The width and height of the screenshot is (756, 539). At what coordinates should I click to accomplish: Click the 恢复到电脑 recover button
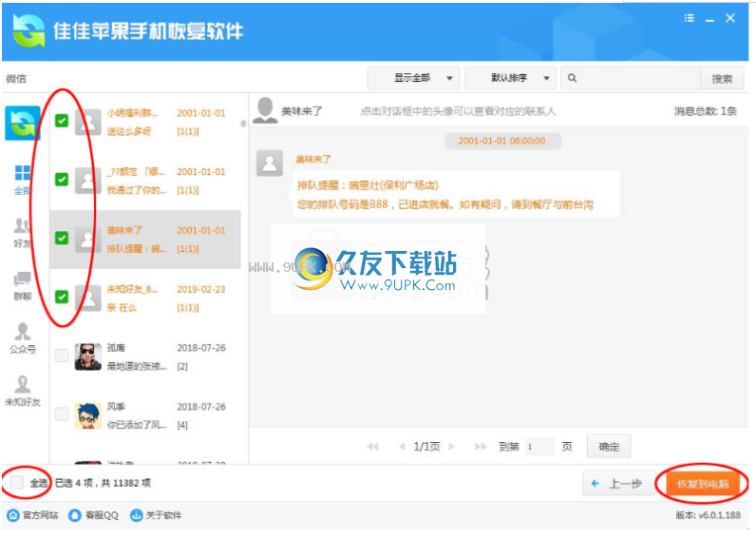[703, 484]
